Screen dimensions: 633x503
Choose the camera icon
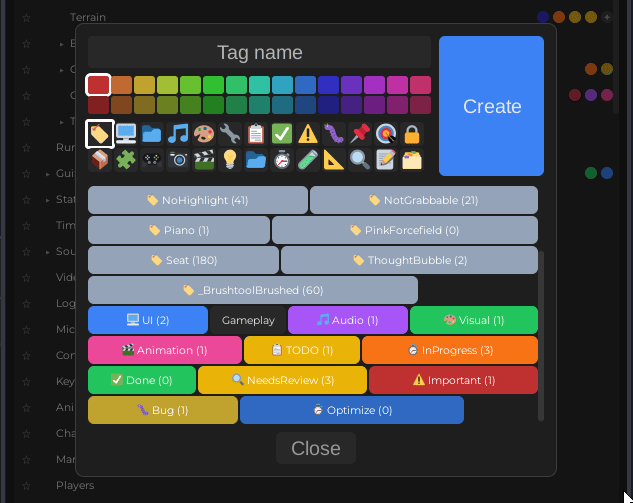(178, 160)
